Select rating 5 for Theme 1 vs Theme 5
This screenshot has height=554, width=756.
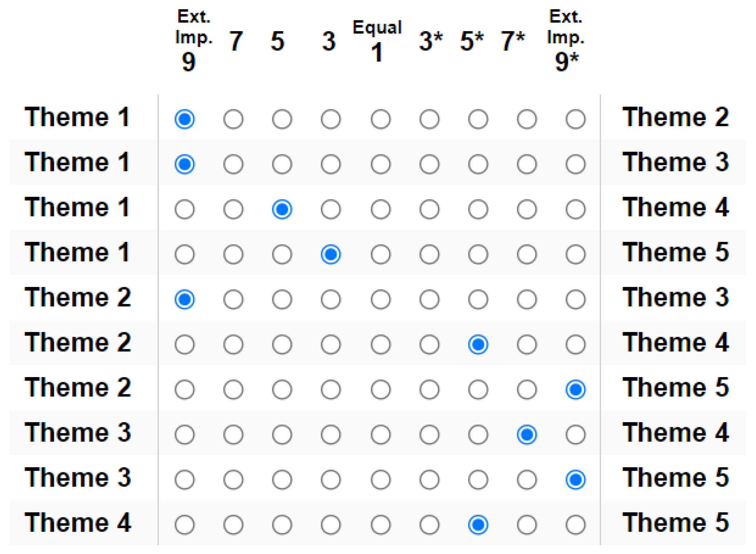[282, 254]
